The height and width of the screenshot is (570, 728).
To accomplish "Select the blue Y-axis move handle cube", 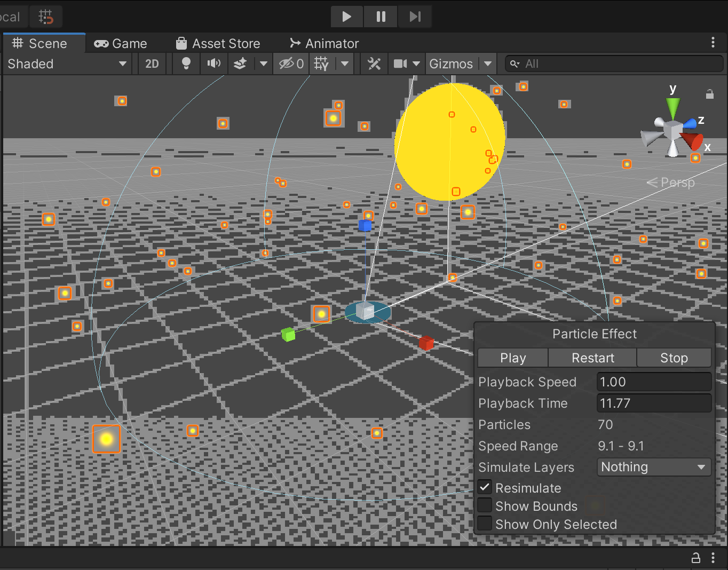I will [x=365, y=225].
